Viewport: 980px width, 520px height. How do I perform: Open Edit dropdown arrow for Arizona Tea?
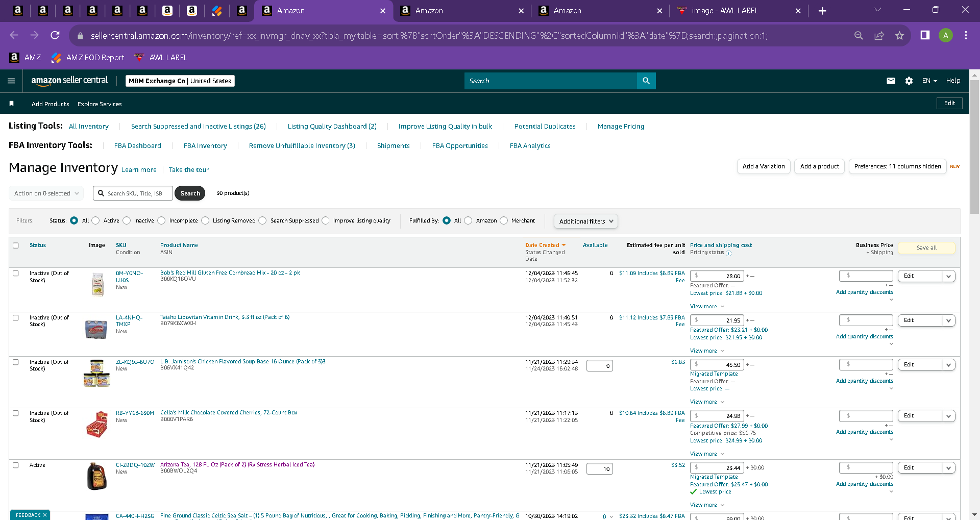949,468
